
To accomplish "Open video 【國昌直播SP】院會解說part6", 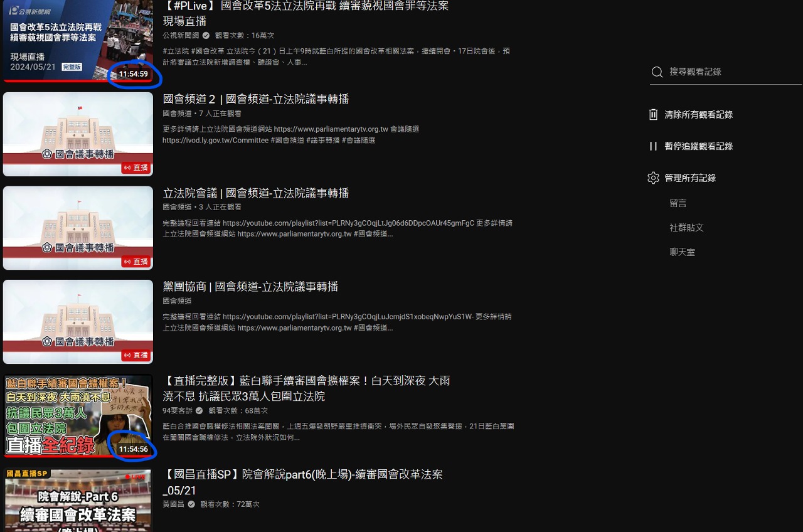I will click(x=302, y=482).
